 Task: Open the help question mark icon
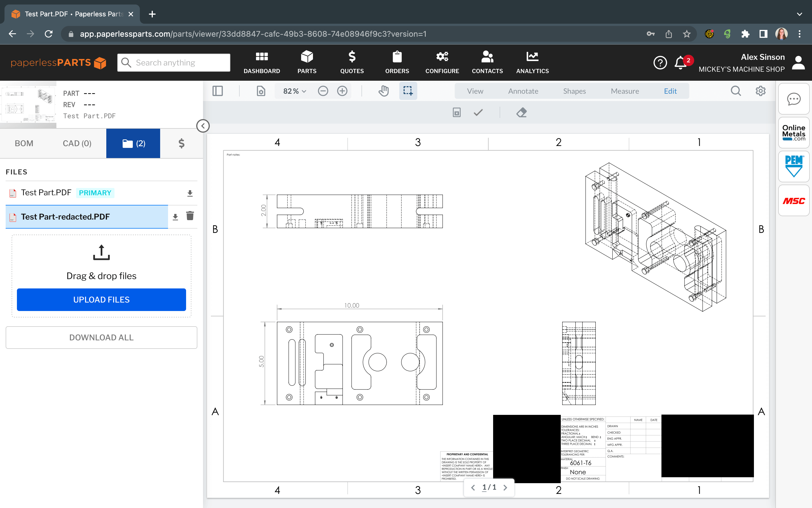coord(660,63)
